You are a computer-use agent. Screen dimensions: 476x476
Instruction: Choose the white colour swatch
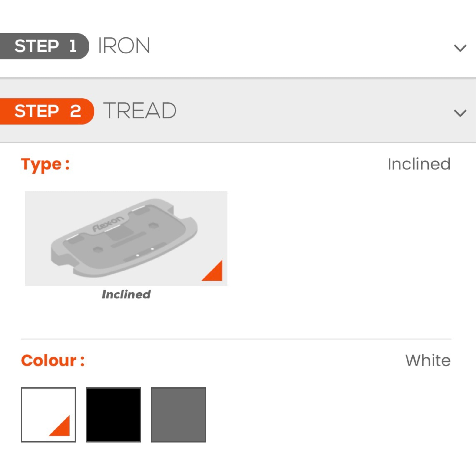[x=48, y=415]
